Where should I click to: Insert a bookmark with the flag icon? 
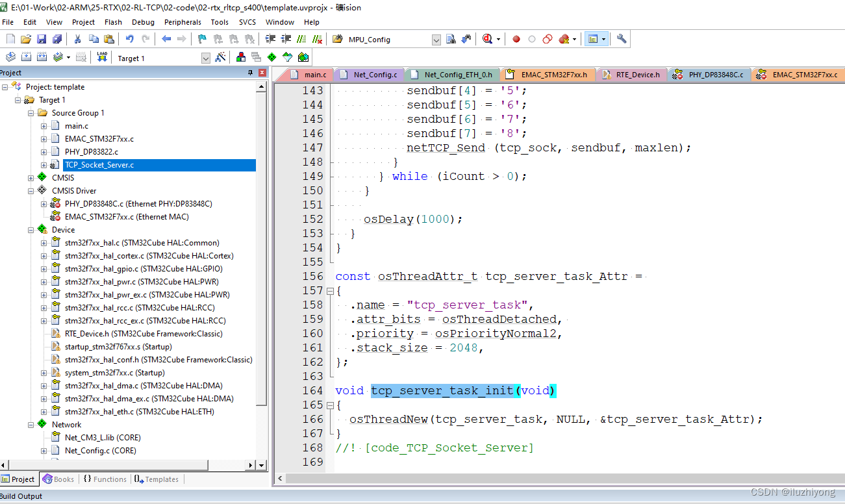202,39
